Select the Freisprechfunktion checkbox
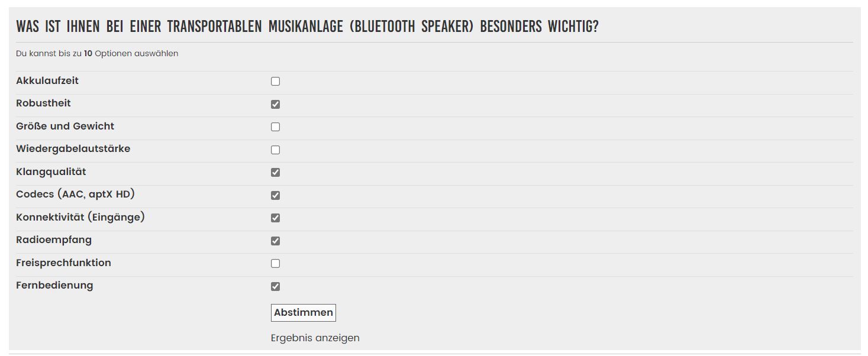This screenshot has width=868, height=356. [275, 264]
